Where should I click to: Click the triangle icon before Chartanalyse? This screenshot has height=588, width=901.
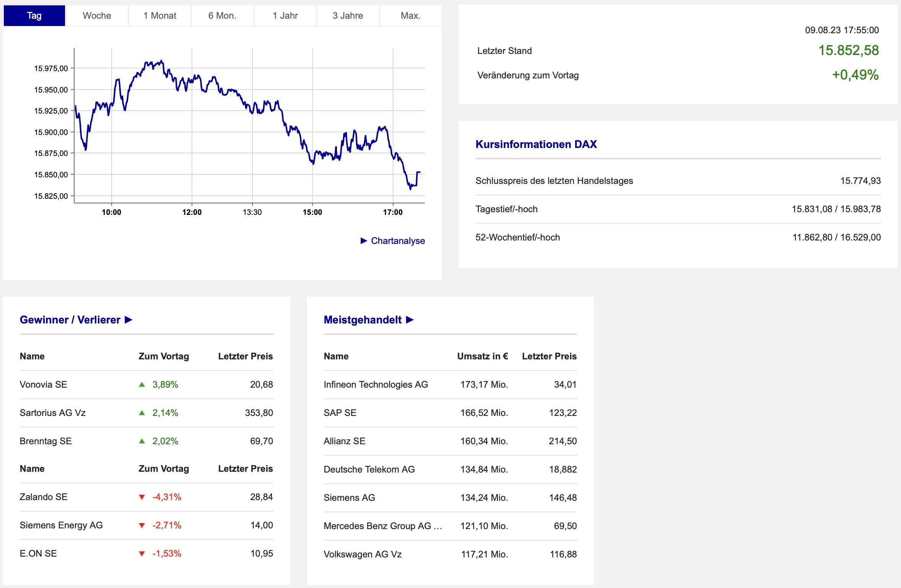point(364,240)
